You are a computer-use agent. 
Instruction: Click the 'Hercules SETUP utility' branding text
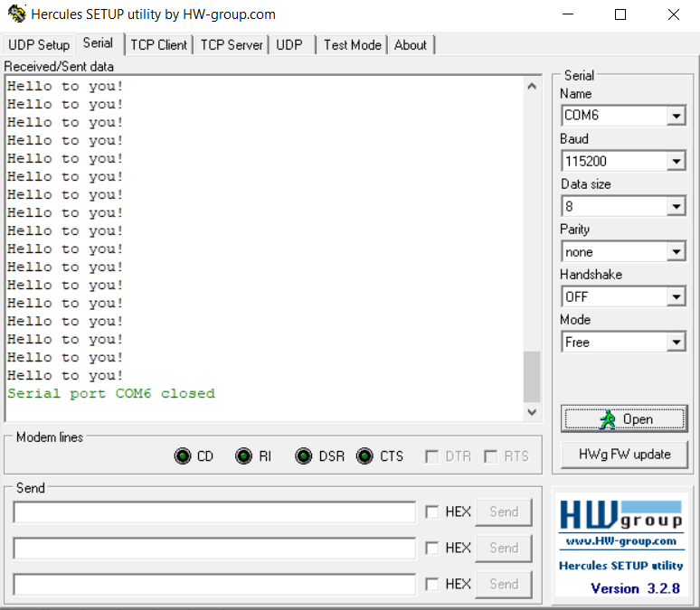[x=621, y=566]
